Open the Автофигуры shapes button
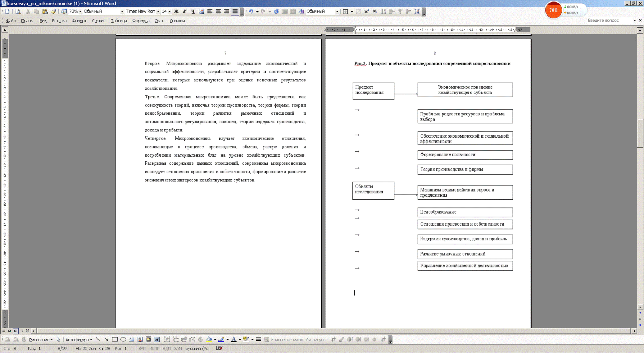Viewport: 644px width, 353px height. pos(78,340)
